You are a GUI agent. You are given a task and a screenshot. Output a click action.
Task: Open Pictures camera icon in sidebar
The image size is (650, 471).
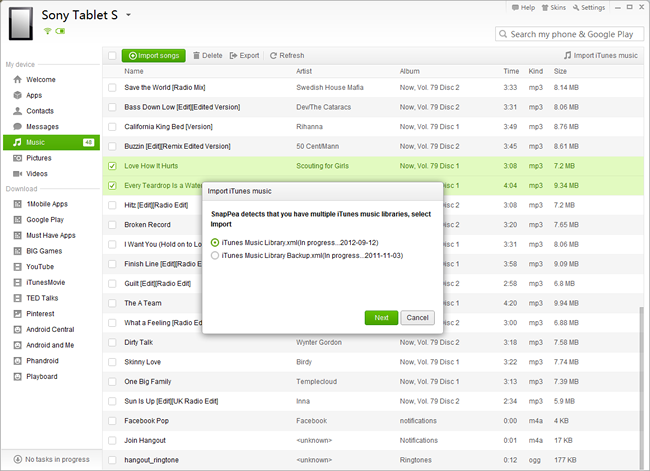point(17,158)
